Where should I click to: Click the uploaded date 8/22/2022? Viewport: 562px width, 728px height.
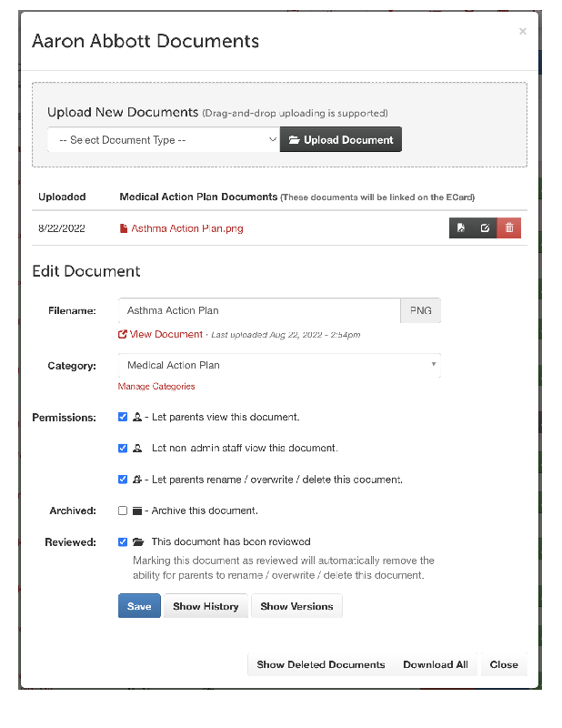point(62,228)
